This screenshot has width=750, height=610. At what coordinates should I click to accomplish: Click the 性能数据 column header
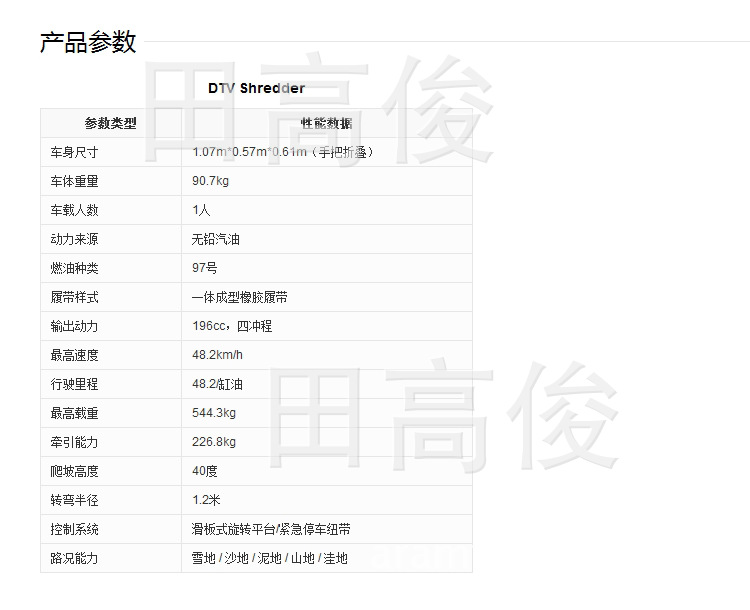coord(326,123)
